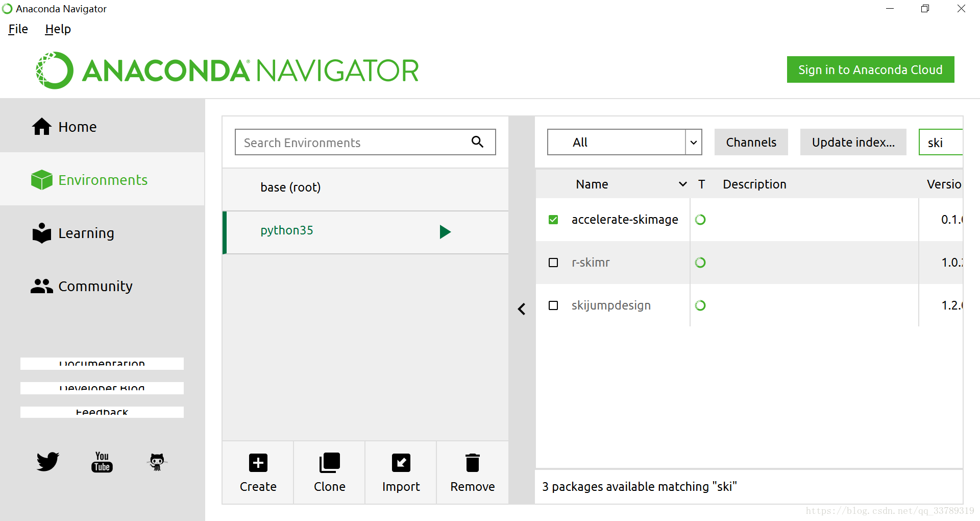The height and width of the screenshot is (521, 980).
Task: Click the Import environment icon
Action: tap(401, 463)
